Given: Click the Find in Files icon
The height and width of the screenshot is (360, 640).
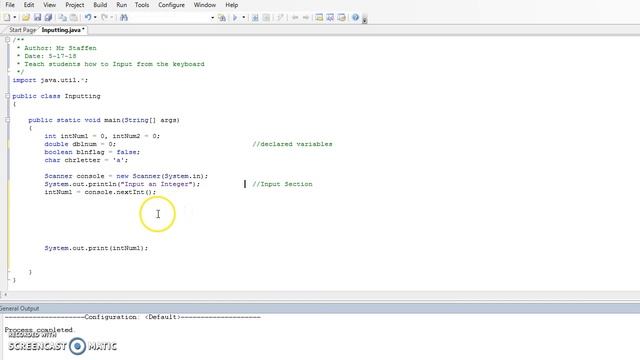Looking at the screenshot, I should click(222, 18).
